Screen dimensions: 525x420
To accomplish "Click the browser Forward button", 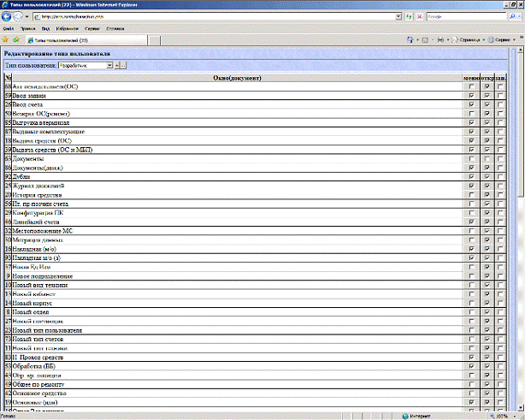I will coord(20,17).
